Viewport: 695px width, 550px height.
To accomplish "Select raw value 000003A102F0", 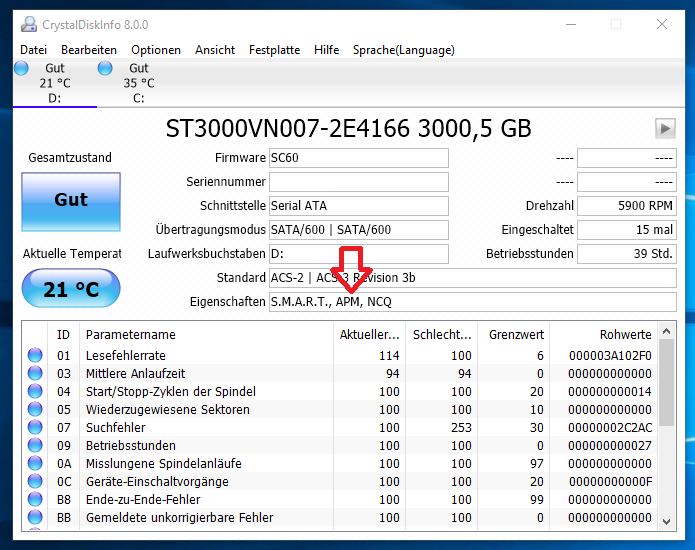I will (610, 355).
